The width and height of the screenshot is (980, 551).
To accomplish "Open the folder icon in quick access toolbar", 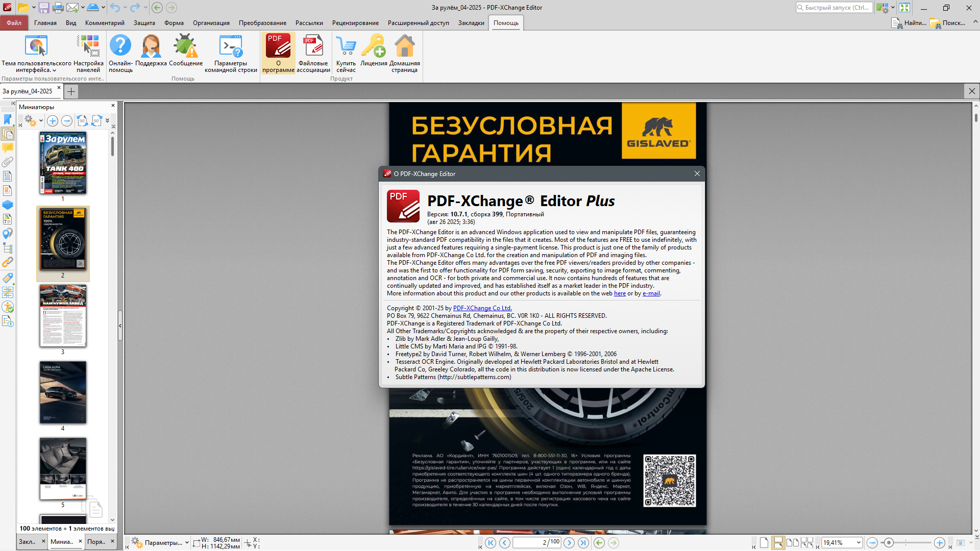I will point(23,8).
